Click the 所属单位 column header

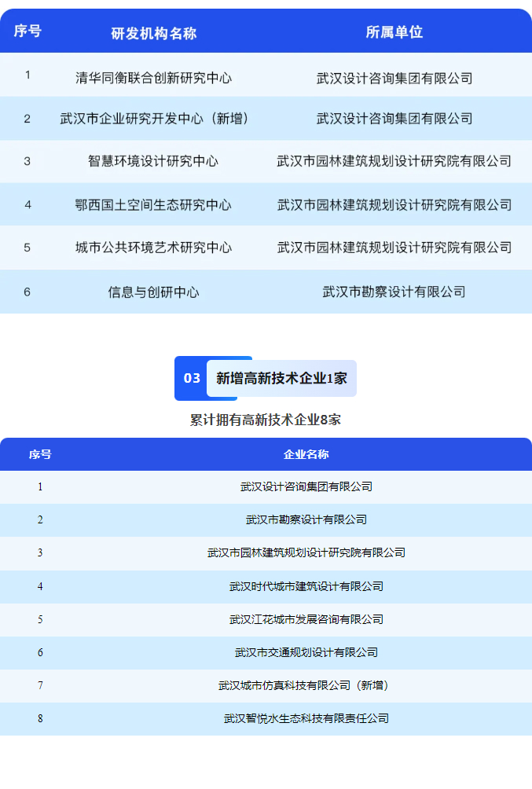tap(394, 32)
